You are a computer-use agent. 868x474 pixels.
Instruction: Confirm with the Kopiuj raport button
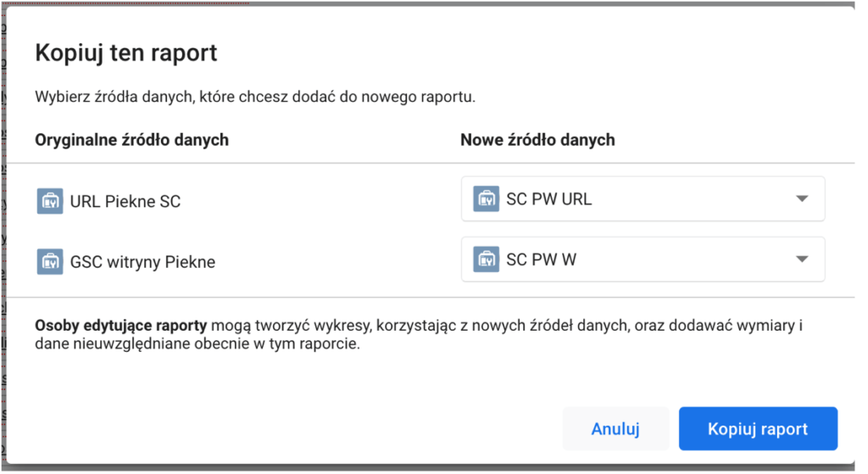click(x=757, y=429)
